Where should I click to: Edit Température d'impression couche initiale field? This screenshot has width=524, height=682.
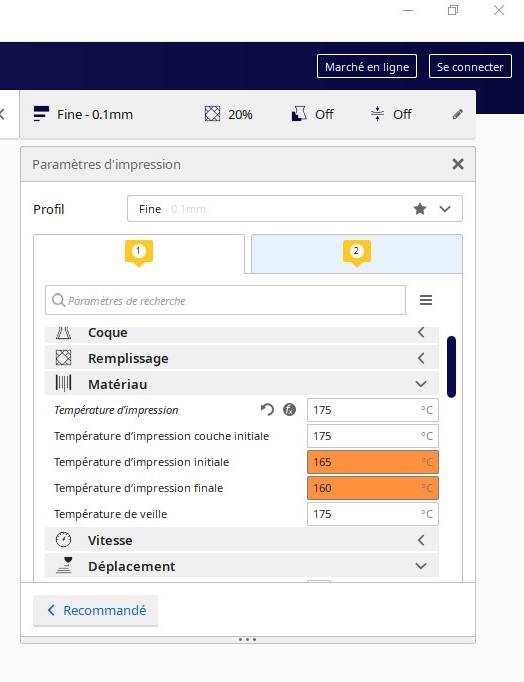[x=373, y=436]
